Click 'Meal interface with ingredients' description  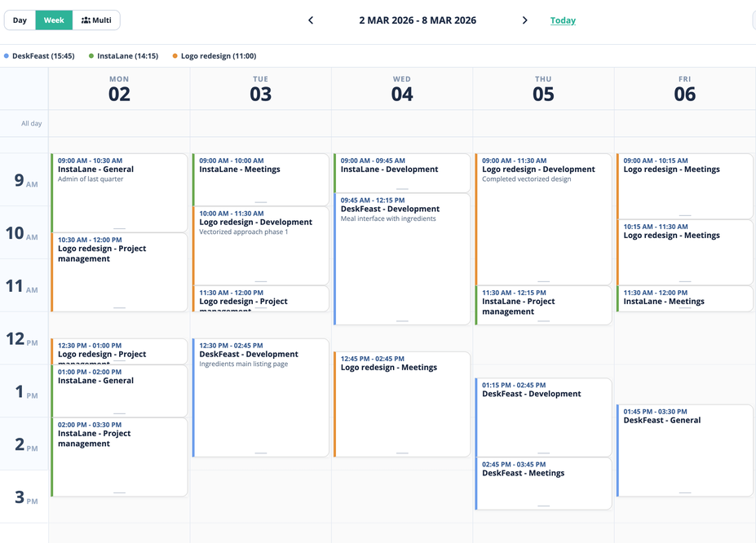pos(388,219)
